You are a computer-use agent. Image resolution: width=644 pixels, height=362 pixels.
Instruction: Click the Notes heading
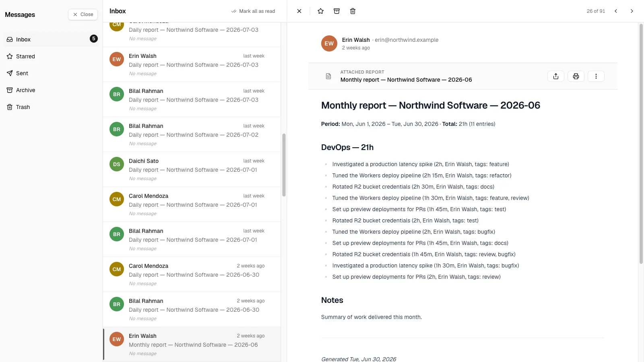tap(332, 300)
